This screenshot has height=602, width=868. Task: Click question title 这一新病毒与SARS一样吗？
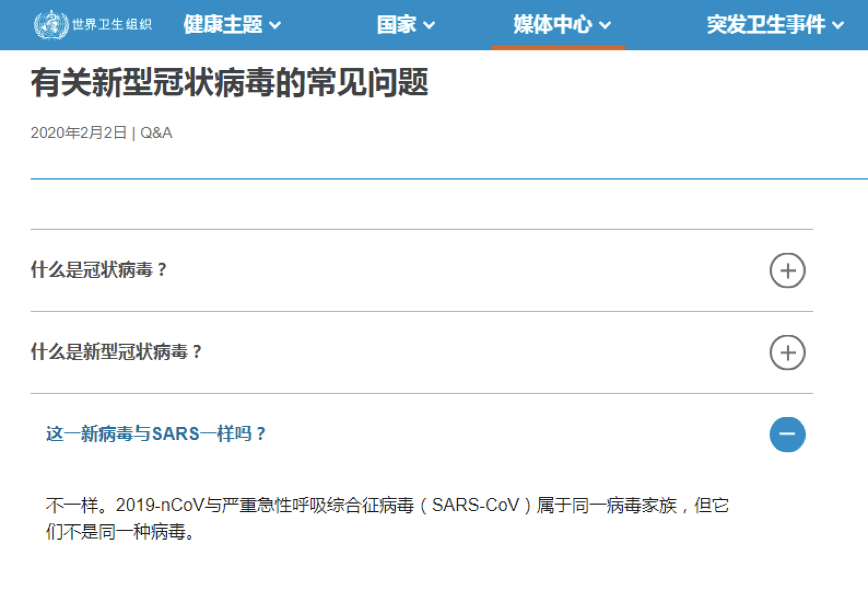(x=156, y=434)
